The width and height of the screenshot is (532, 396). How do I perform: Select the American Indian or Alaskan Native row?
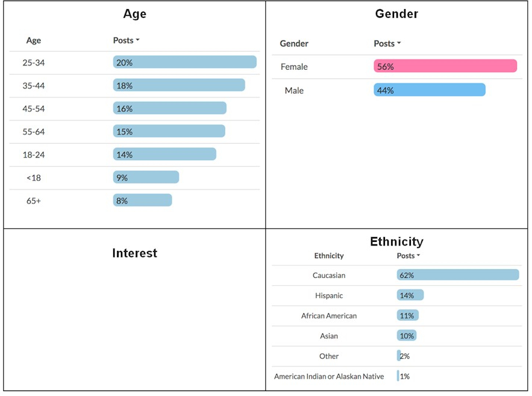pyautogui.click(x=329, y=376)
